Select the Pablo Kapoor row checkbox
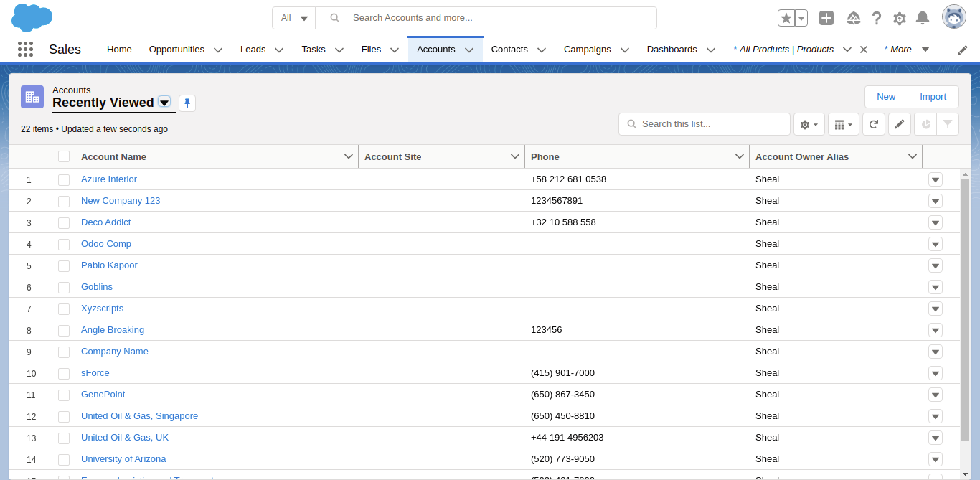Image resolution: width=980 pixels, height=480 pixels. tap(64, 265)
